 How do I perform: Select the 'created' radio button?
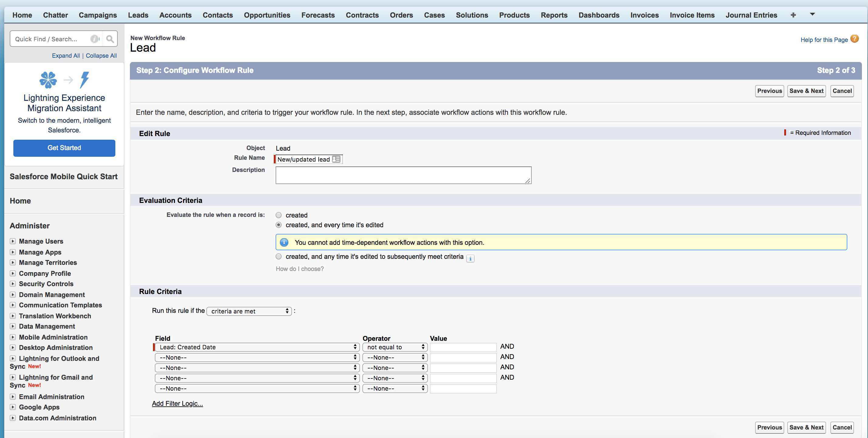coord(279,215)
